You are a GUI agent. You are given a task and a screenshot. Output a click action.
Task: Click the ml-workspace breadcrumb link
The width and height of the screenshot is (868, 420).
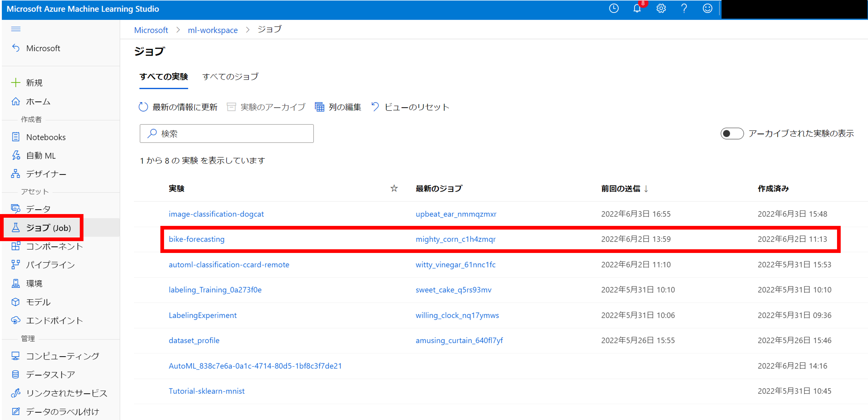click(212, 30)
